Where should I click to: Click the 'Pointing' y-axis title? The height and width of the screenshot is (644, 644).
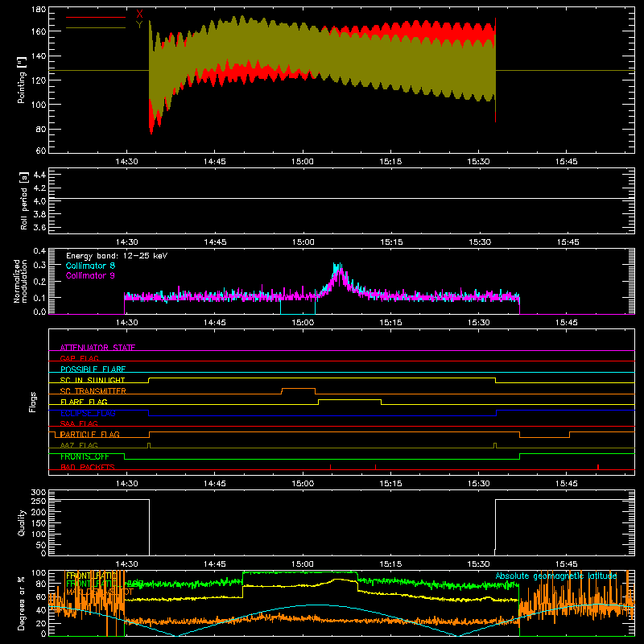point(22,80)
